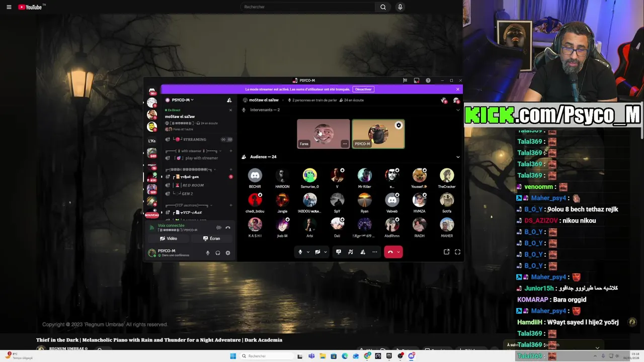
Task: Open the RED ROOM voice channel
Action: 199,185
